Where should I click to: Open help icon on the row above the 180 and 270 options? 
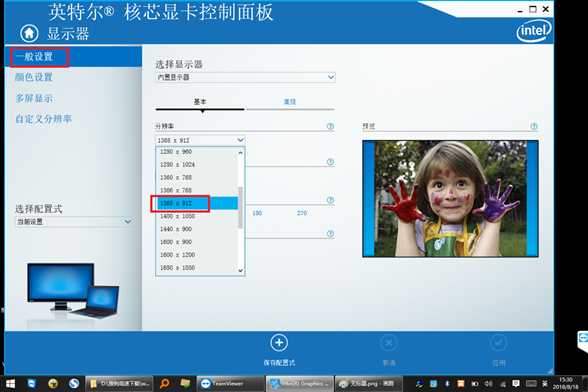(330, 200)
